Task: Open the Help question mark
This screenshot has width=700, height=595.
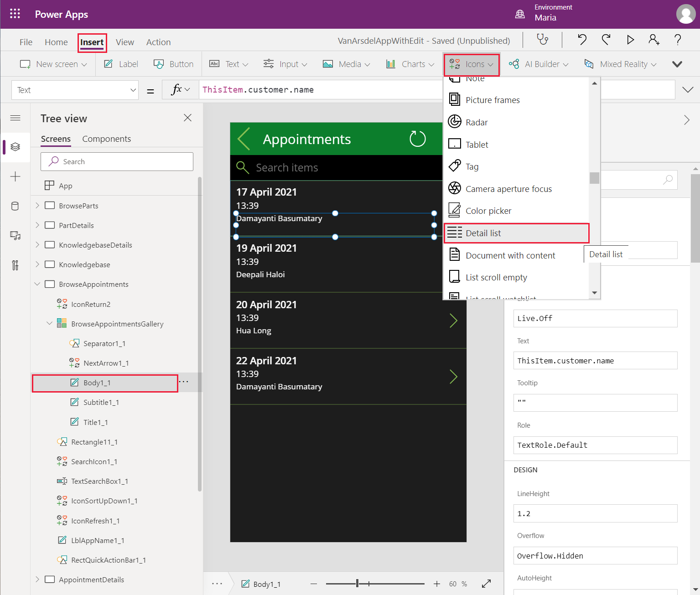Action: click(678, 40)
